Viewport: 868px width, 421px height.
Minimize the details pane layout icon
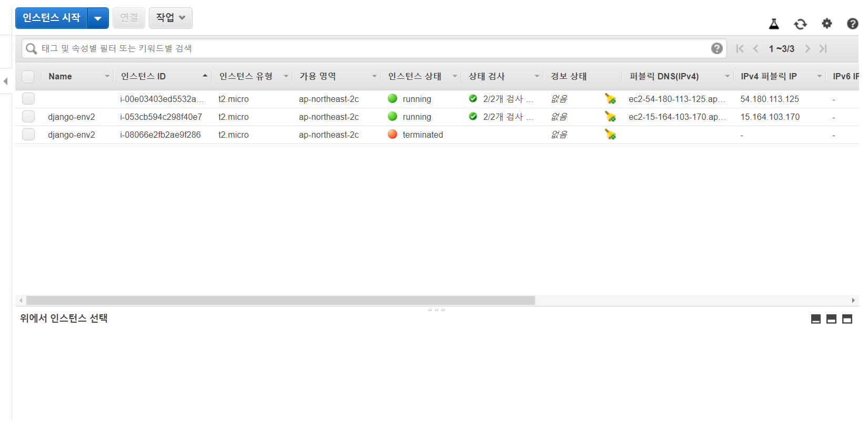coord(816,319)
